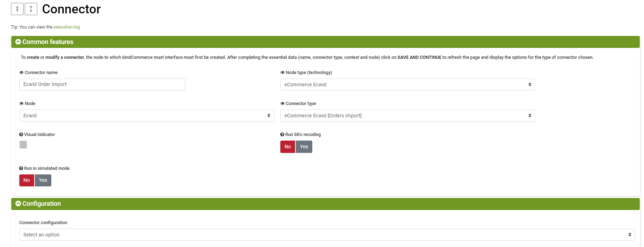Click the eye icon beside Connector type
This screenshot has width=644, height=247.
pyautogui.click(x=282, y=104)
